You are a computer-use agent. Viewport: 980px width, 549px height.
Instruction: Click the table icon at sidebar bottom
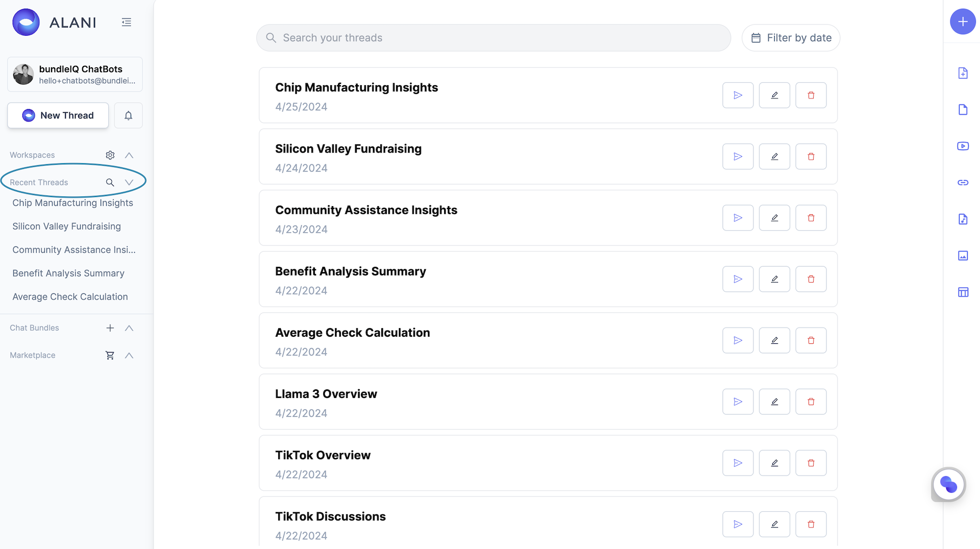point(963,292)
